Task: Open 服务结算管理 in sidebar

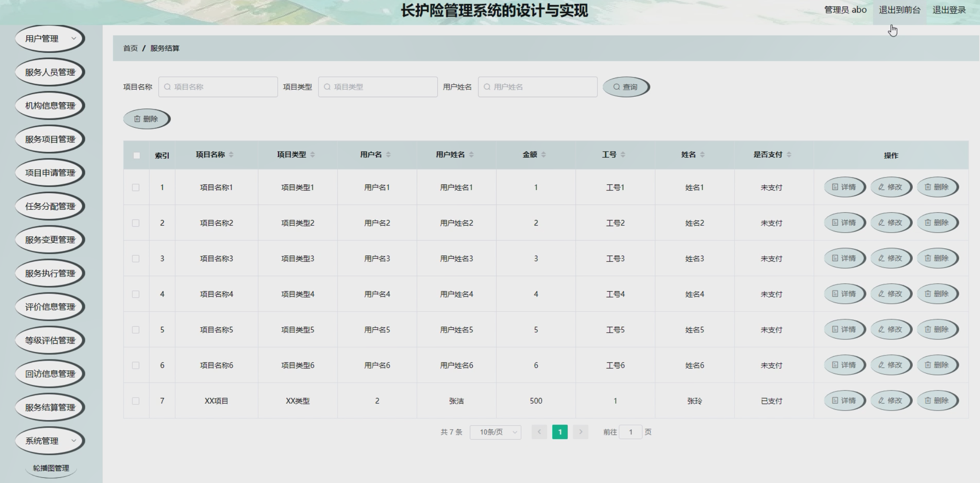Action: point(50,407)
